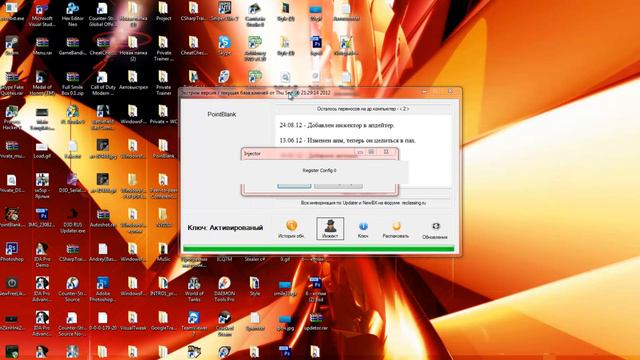
Task: Launch Counter-Strike Global Offensive shortcut
Action: tap(102, 15)
